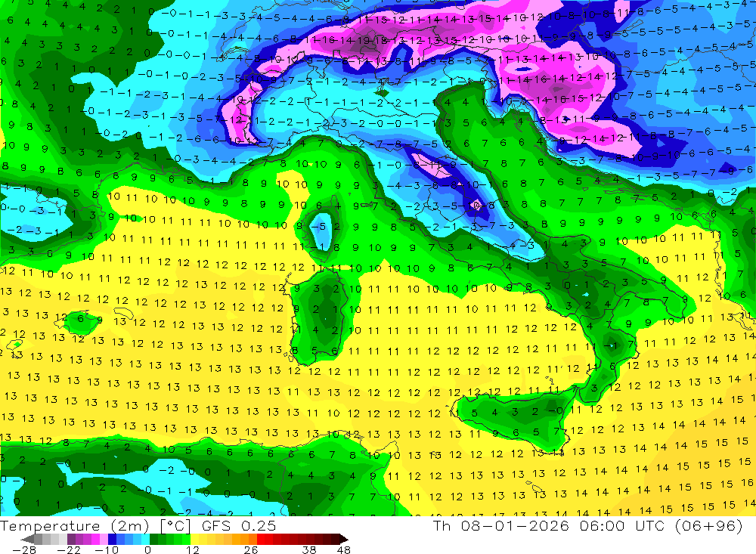Click the "48" legend label
The height and width of the screenshot is (554, 756).
[x=344, y=550]
